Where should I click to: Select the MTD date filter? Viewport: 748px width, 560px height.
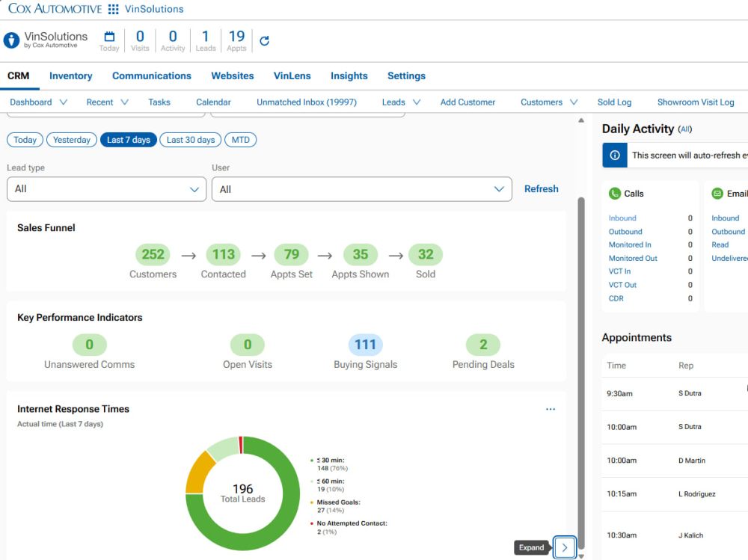pyautogui.click(x=240, y=140)
